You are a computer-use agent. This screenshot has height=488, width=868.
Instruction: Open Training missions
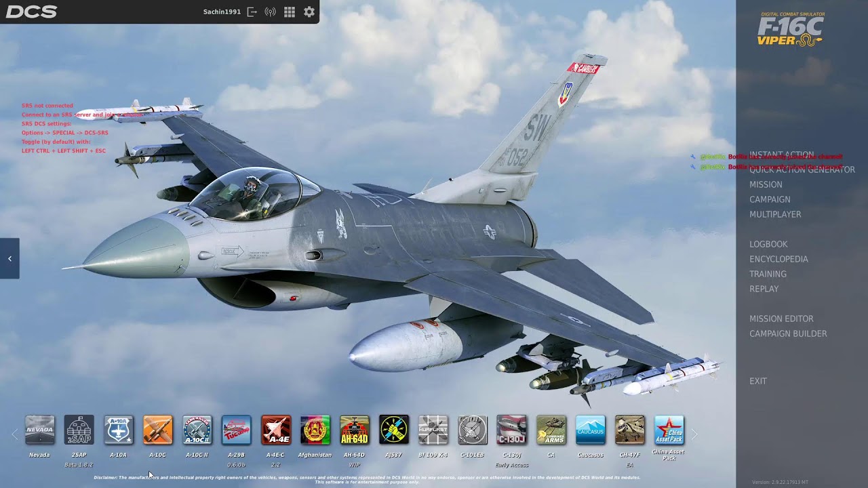coord(768,274)
